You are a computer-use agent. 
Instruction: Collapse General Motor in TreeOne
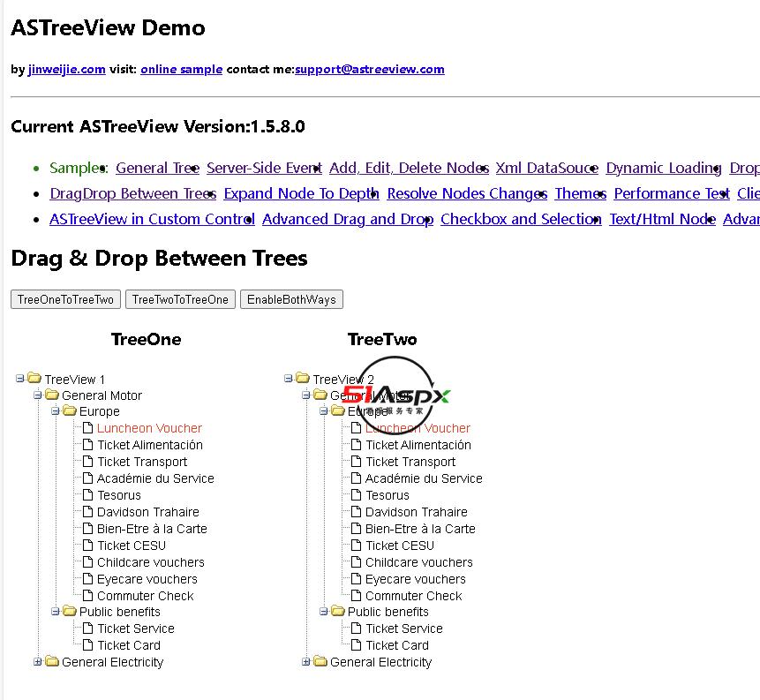37,395
